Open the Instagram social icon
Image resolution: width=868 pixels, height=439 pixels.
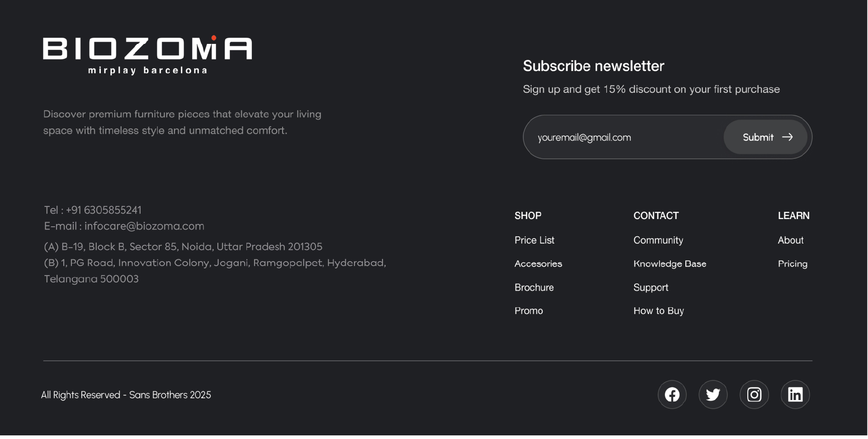[x=754, y=395]
